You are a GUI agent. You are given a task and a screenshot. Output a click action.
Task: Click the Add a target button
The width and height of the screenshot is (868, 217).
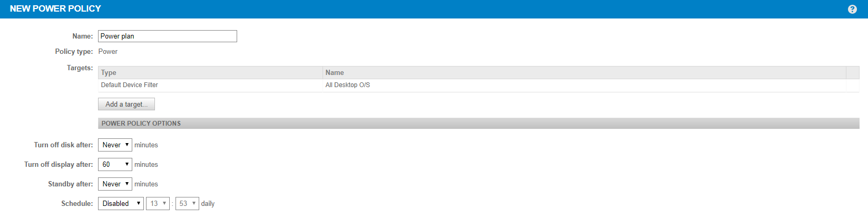click(126, 104)
